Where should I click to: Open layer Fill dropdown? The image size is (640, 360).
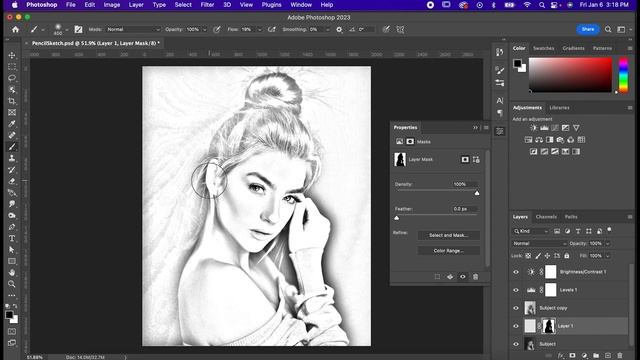click(607, 256)
